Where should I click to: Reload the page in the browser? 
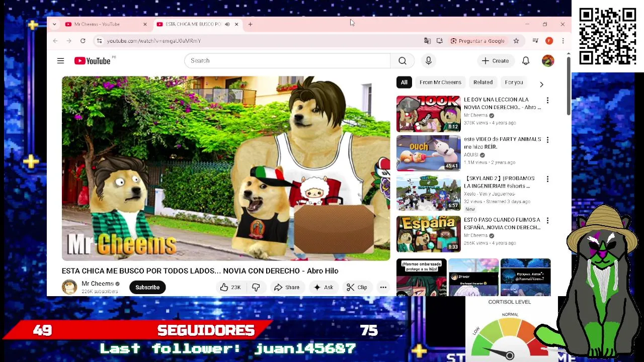(x=83, y=41)
